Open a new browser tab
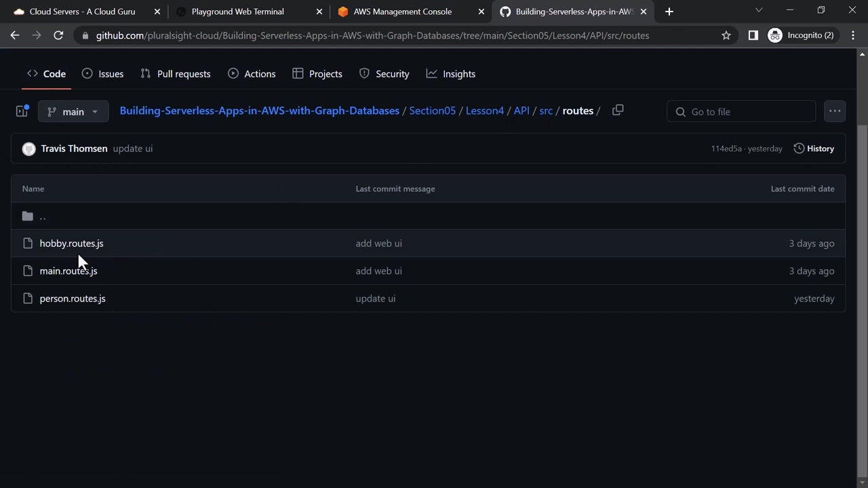868x488 pixels. [x=669, y=12]
